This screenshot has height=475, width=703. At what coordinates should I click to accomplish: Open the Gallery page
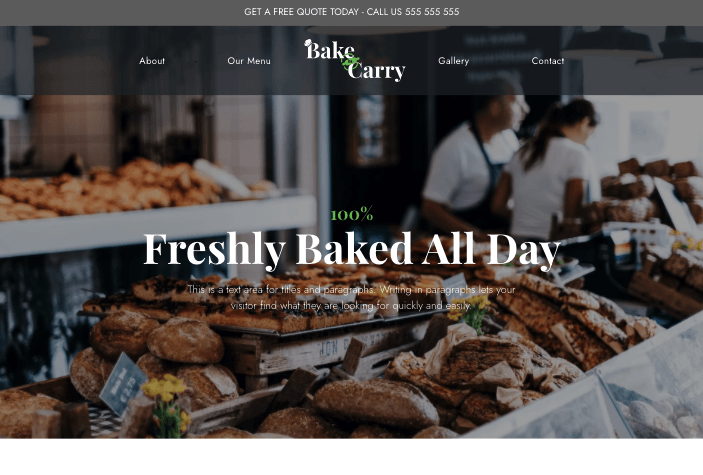[x=453, y=61]
